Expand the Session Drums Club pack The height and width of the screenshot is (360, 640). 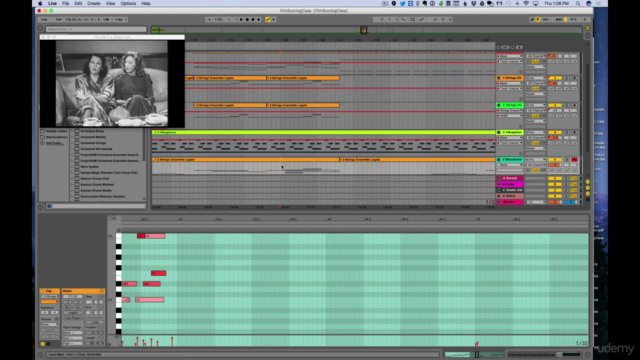coord(72,178)
